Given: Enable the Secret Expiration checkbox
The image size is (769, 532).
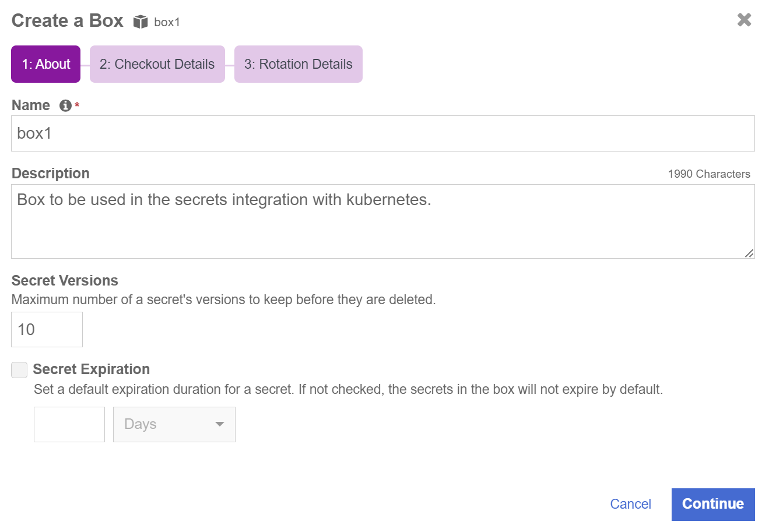Looking at the screenshot, I should [19, 370].
